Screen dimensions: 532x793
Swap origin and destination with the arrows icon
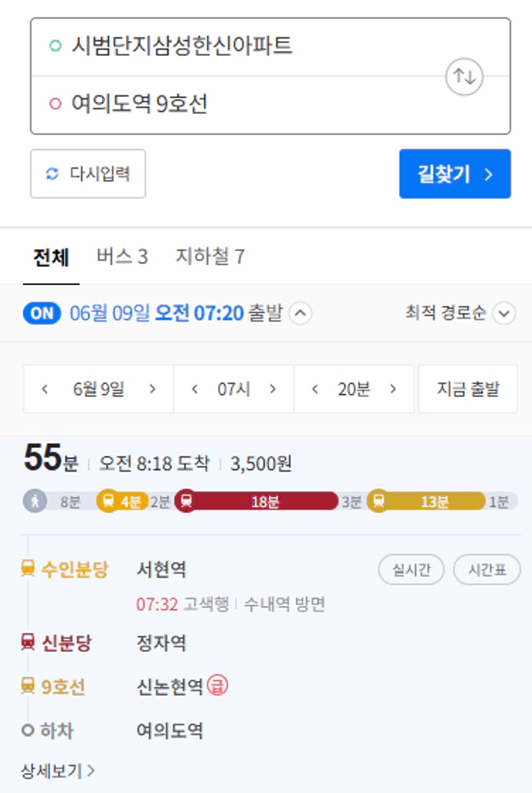coord(464,77)
